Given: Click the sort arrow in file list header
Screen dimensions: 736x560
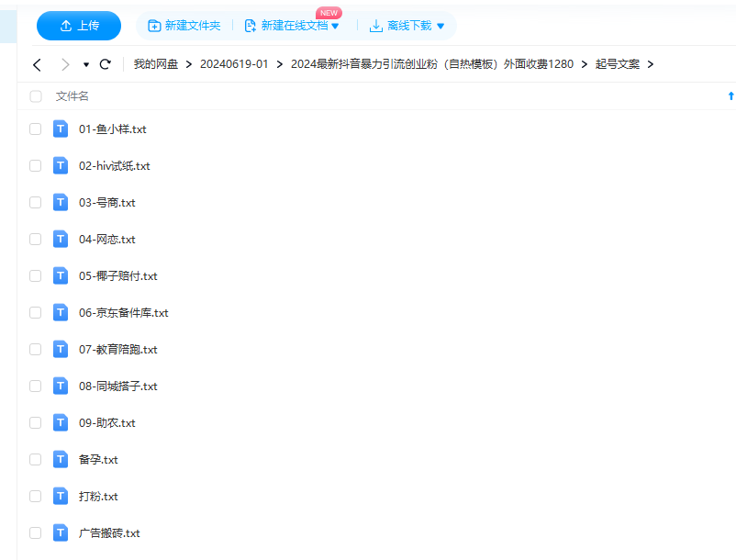Looking at the screenshot, I should tap(730, 96).
